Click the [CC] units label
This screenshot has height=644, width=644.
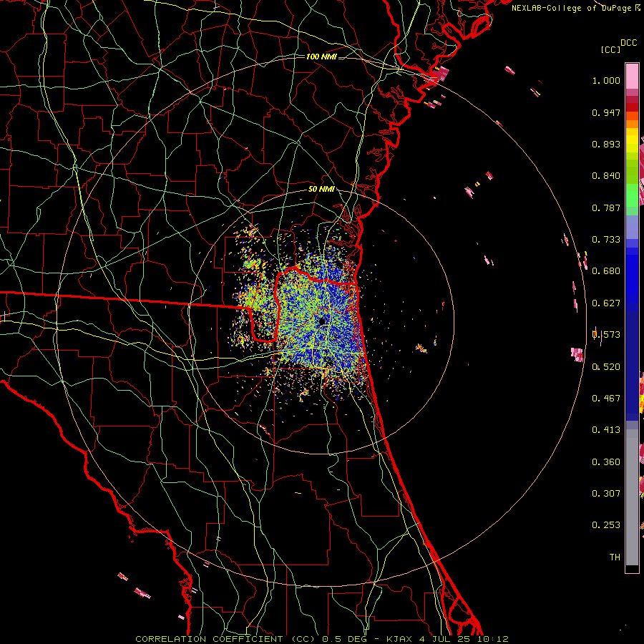coord(610,49)
